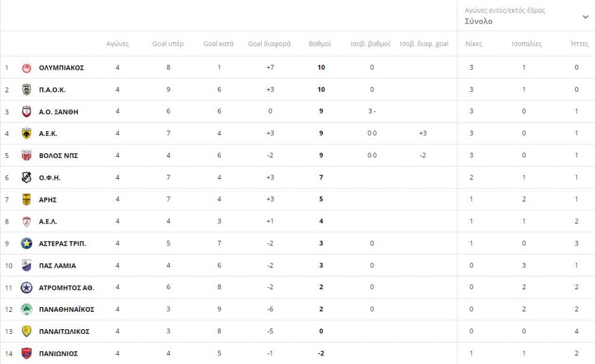The height and width of the screenshot is (364, 595).
Task: Click the Olympiacos team crest icon
Action: point(26,68)
